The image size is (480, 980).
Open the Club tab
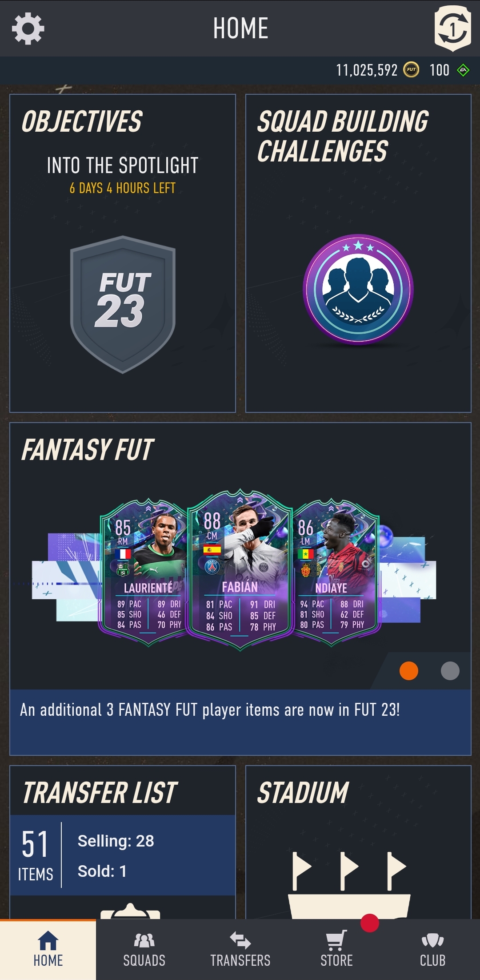(x=432, y=949)
